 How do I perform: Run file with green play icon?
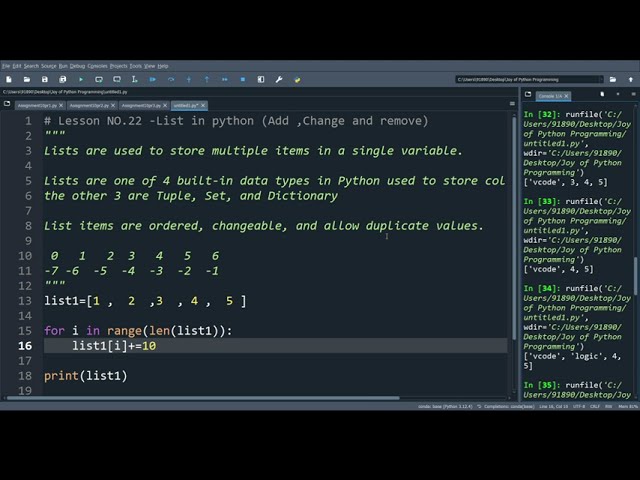tap(81, 80)
